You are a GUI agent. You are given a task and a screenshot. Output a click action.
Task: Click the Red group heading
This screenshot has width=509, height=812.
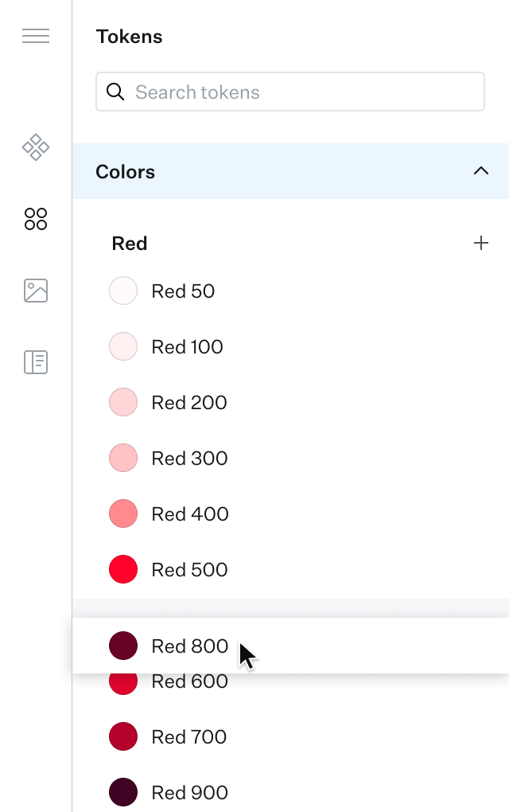130,244
